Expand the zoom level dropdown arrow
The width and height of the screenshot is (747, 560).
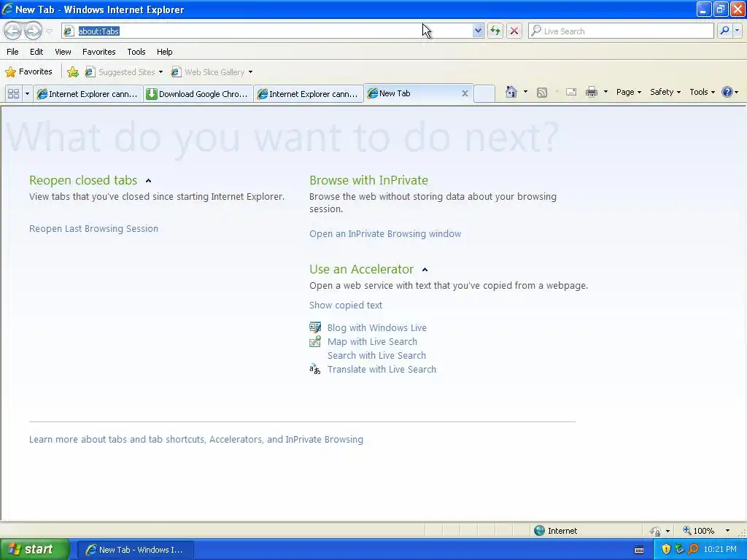(727, 531)
